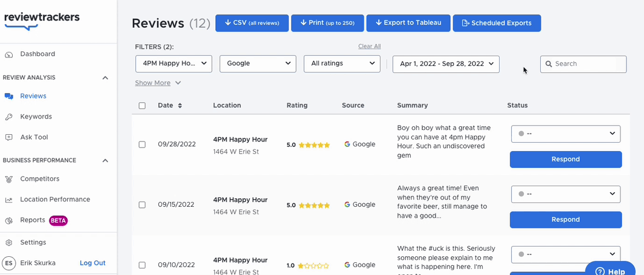Click the Clear All filters link
The height and width of the screenshot is (275, 644).
click(x=369, y=47)
